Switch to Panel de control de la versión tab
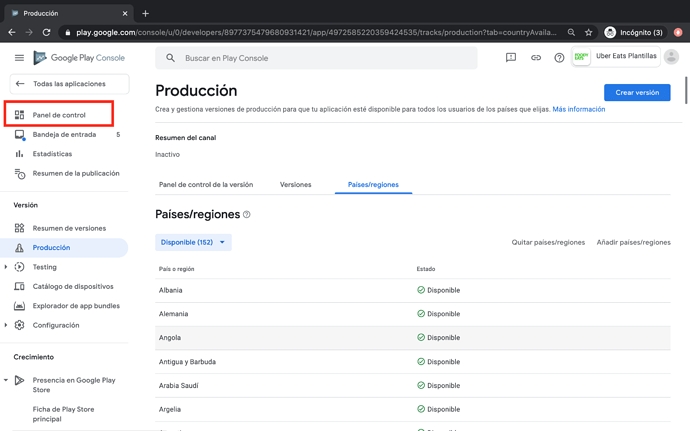The image size is (690, 431). click(206, 185)
